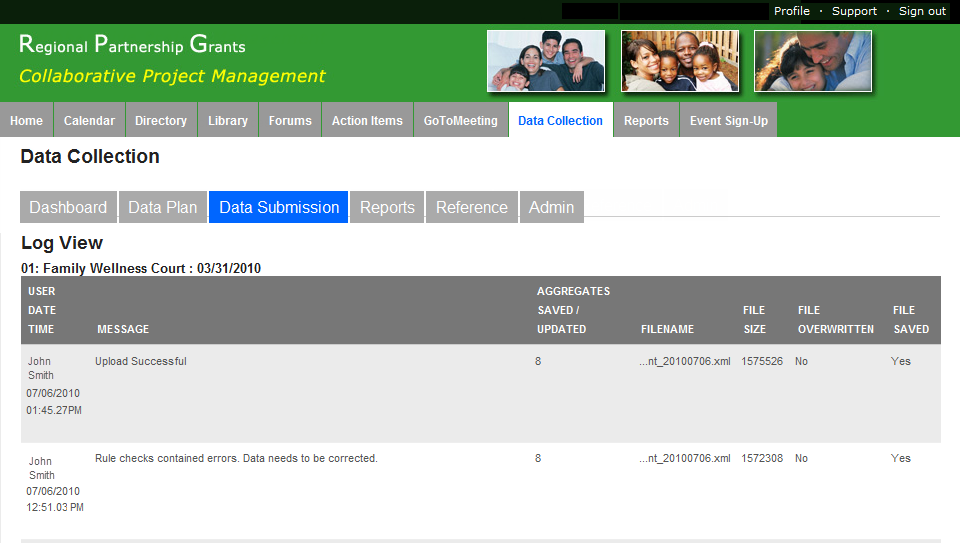This screenshot has width=960, height=543.
Task: Click the Profile link
Action: point(792,11)
